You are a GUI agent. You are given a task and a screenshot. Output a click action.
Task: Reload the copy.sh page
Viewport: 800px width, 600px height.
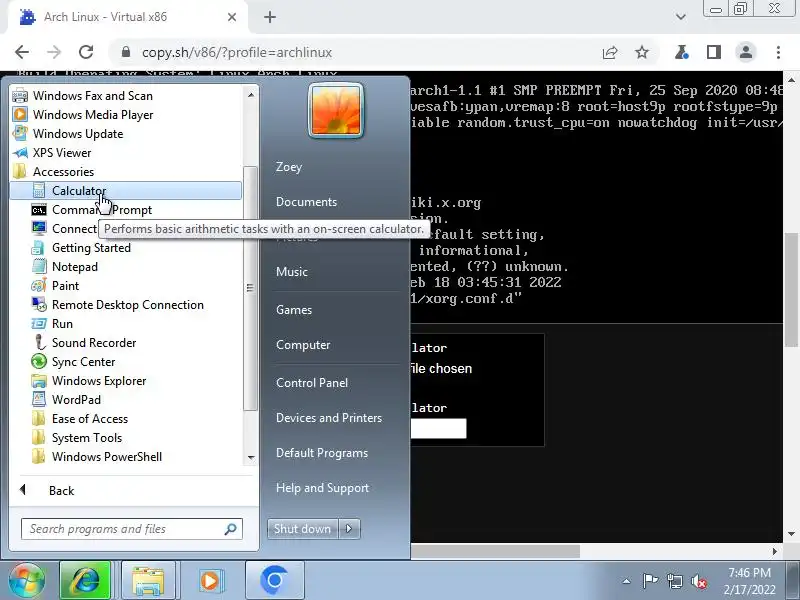[86, 52]
